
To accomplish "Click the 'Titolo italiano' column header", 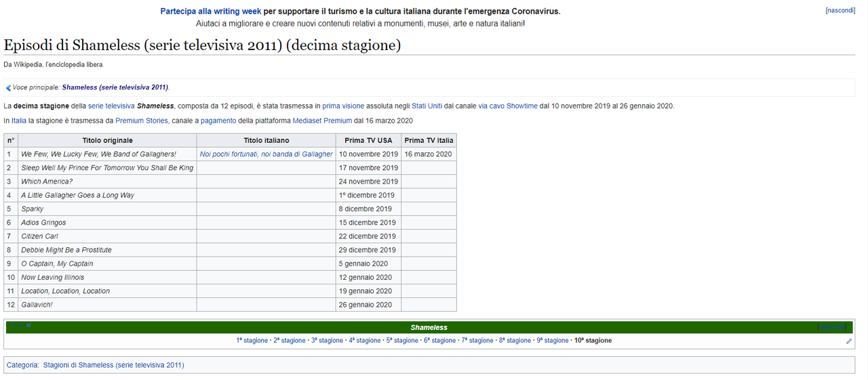I will point(267,140).
